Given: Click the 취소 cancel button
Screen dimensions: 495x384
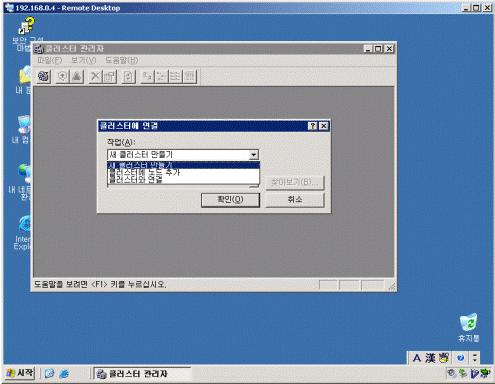Looking at the screenshot, I should point(295,200).
